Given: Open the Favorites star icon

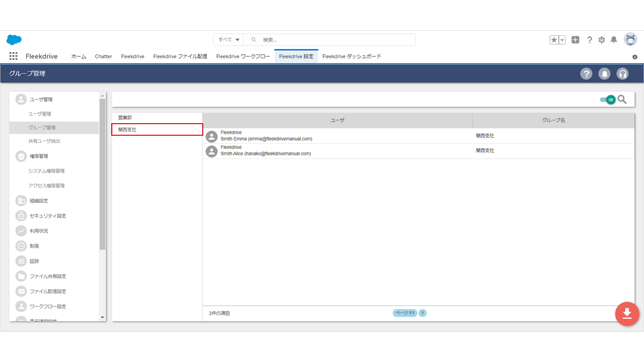Looking at the screenshot, I should [554, 40].
